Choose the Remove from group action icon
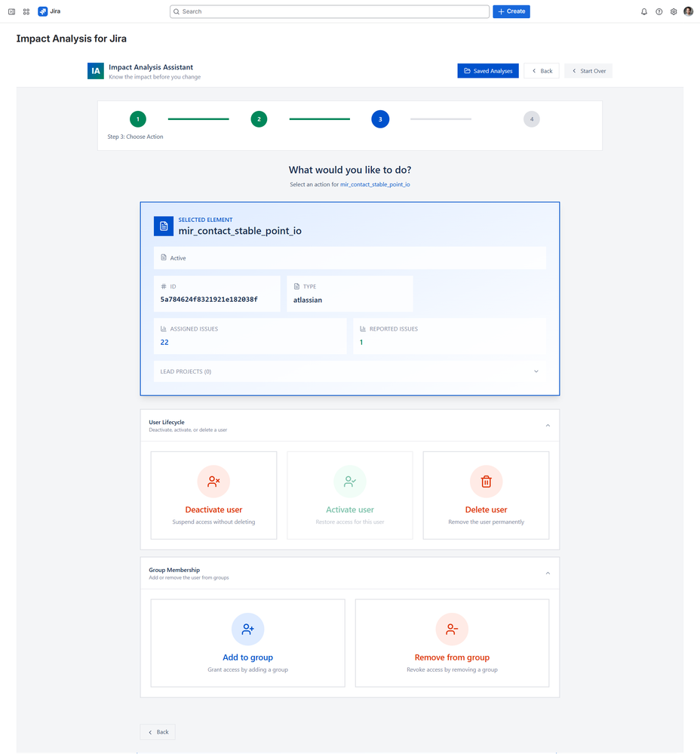 pyautogui.click(x=451, y=628)
